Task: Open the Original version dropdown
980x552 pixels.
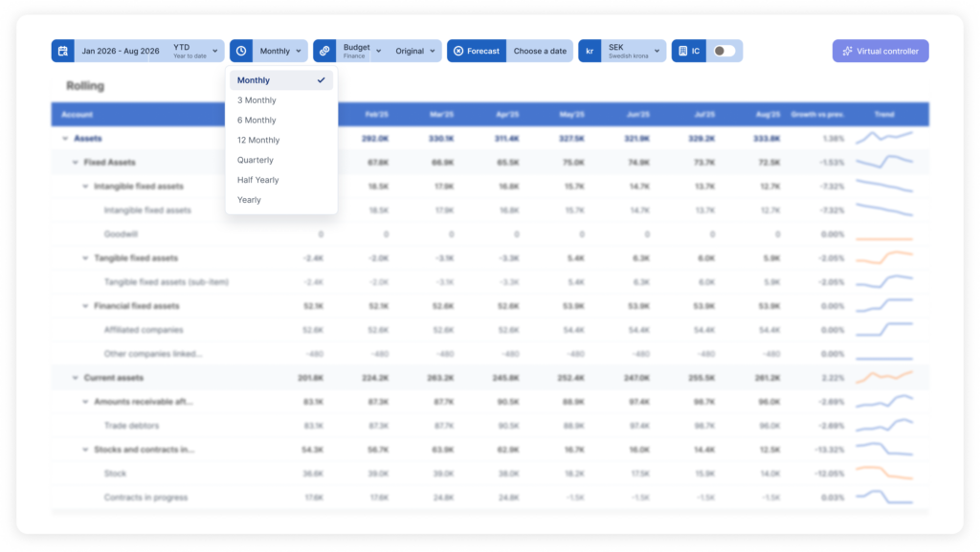Action: pos(415,52)
